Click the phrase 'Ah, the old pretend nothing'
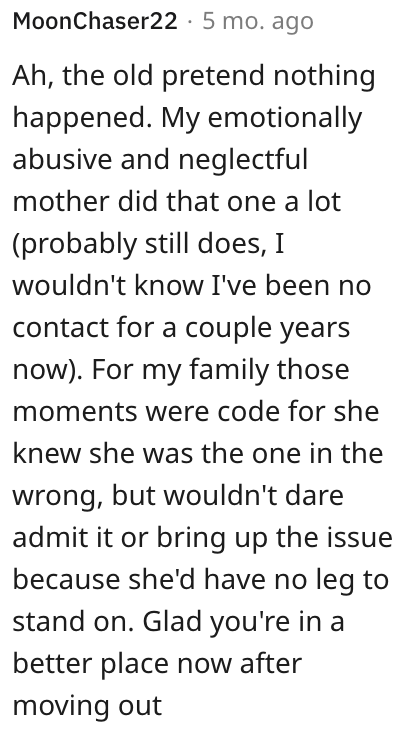The height and width of the screenshot is (732, 420). (194, 77)
